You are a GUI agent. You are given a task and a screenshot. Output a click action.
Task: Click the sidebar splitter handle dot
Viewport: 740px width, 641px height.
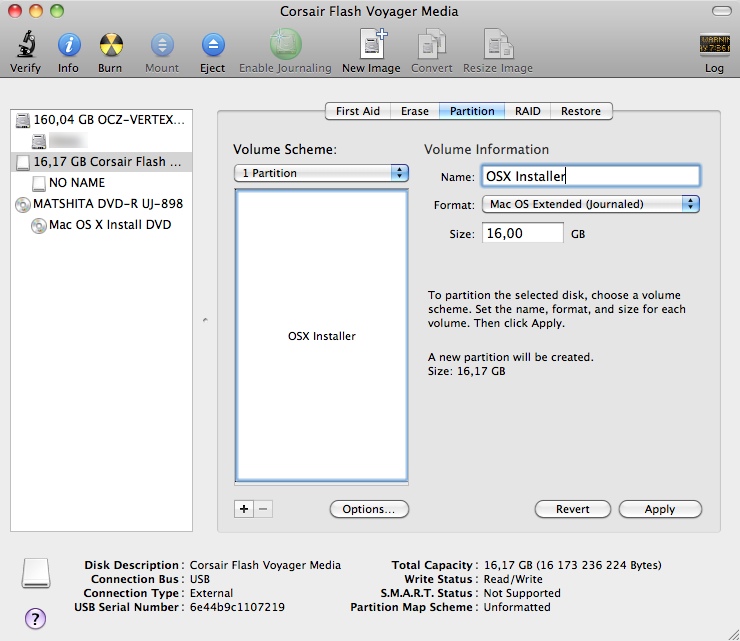coord(205,320)
